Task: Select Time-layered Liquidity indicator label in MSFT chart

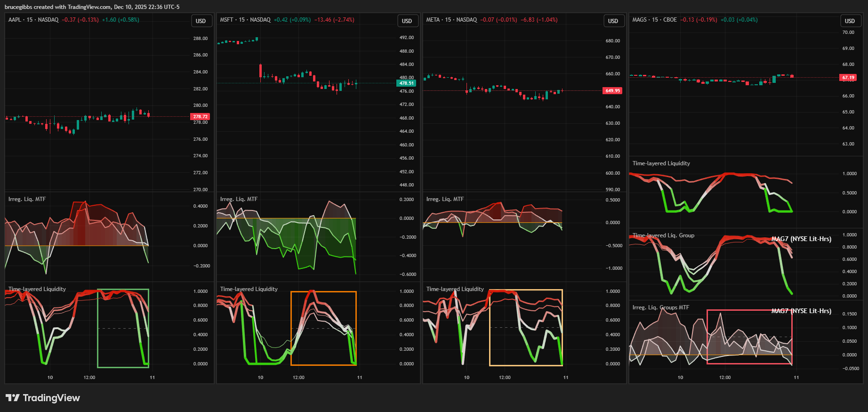Action: 249,289
